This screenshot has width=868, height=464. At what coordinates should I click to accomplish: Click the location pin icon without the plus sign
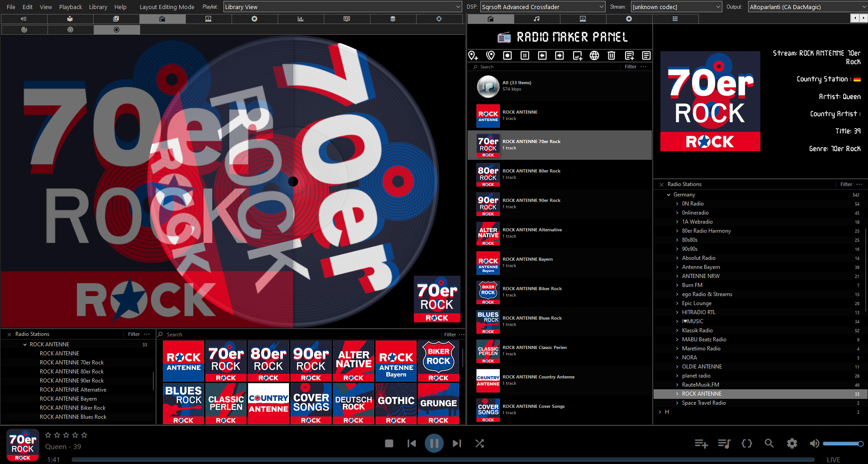[490, 55]
